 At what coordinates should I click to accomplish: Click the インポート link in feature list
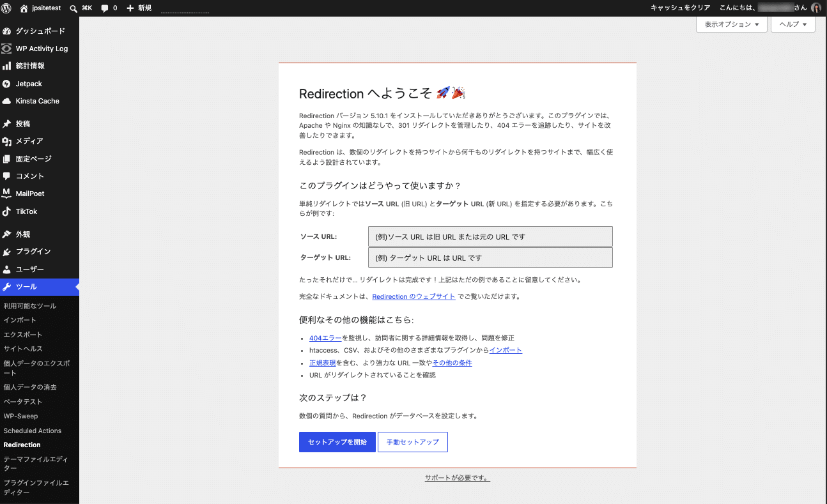pyautogui.click(x=506, y=350)
